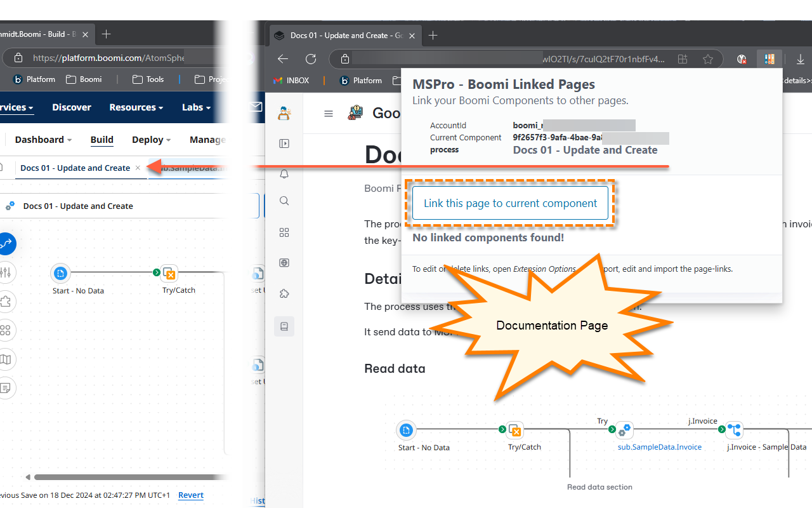This screenshot has width=812, height=508.
Task: Open search in the docs sidebar
Action: click(x=284, y=201)
